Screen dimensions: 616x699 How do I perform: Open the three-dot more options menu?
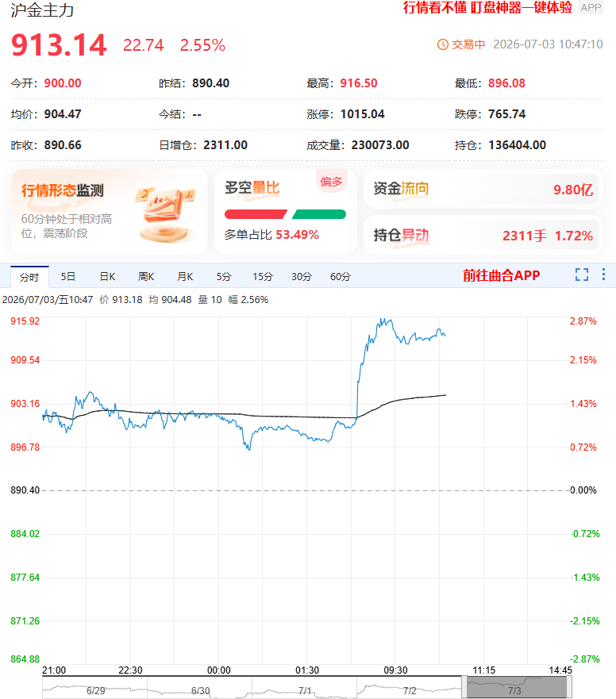603,275
